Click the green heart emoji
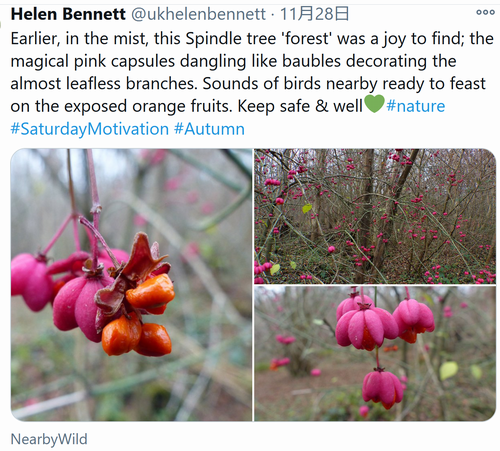Screen dimensions: 500x451 pyautogui.click(x=374, y=104)
